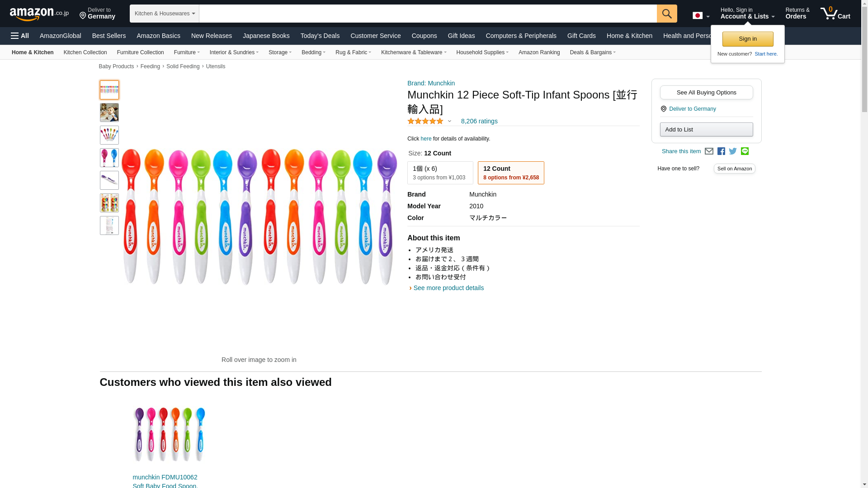Open the Japan flag language dropdown

(x=701, y=16)
